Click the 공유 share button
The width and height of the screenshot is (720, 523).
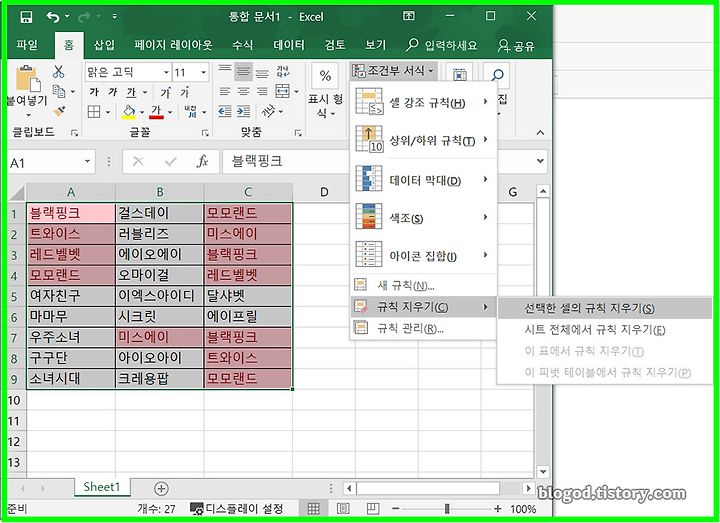pyautogui.click(x=516, y=45)
